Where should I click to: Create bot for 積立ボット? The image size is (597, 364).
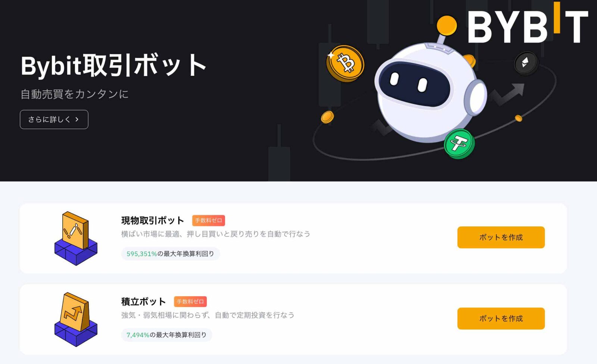point(501,318)
